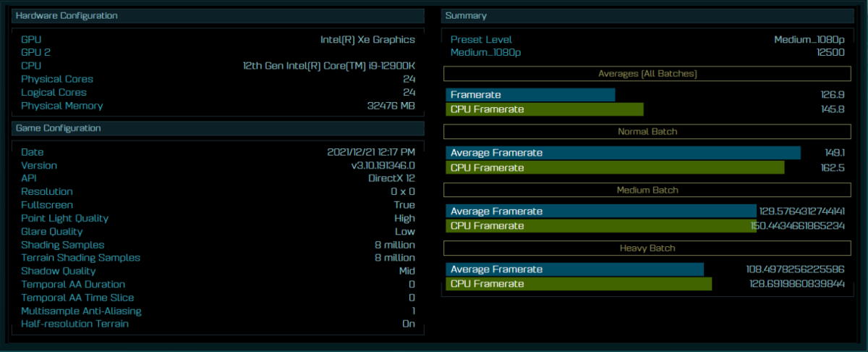Click the Medium Batch Average Framerate bar
Viewport: 868px width, 352px height.
600,211
